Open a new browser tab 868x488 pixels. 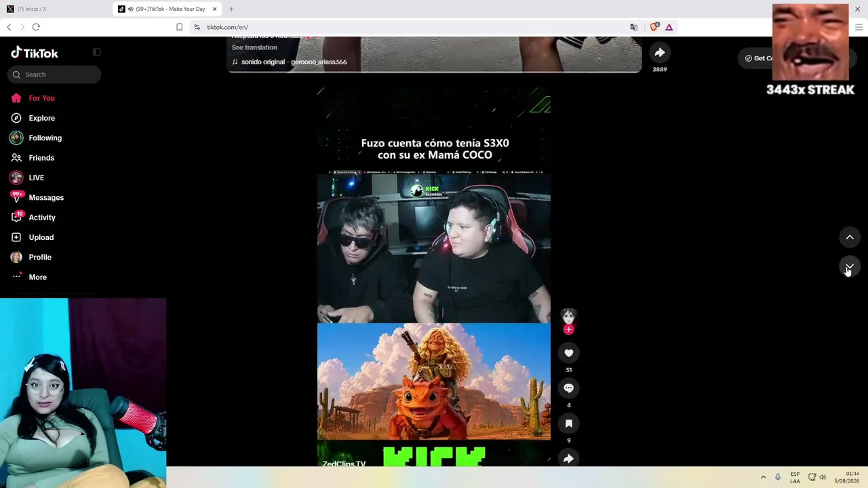pos(231,9)
